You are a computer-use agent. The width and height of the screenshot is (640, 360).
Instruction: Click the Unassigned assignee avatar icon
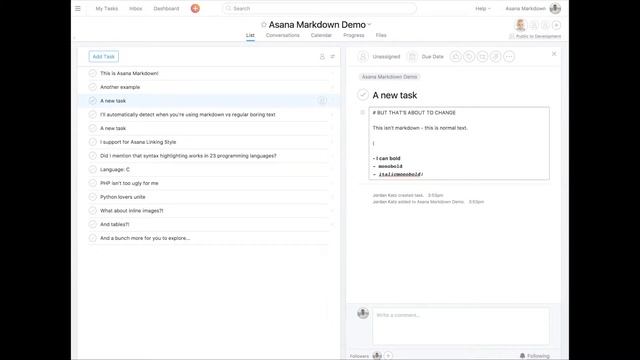click(x=363, y=57)
